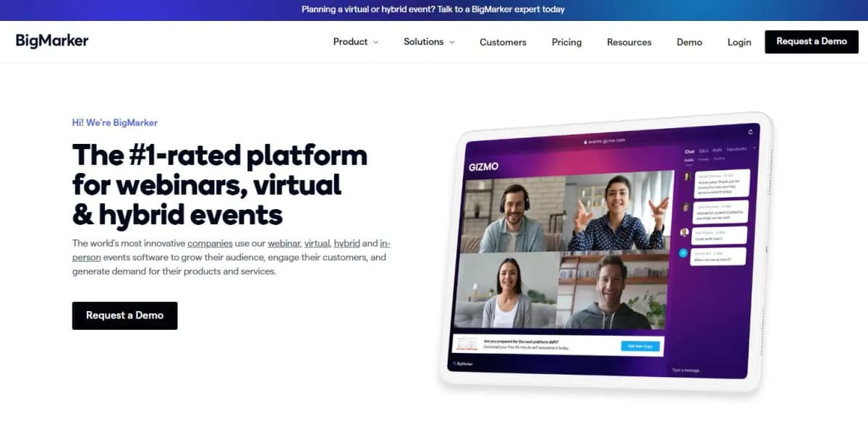The height and width of the screenshot is (437, 868).
Task: Open the Resources menu item
Action: pos(629,42)
